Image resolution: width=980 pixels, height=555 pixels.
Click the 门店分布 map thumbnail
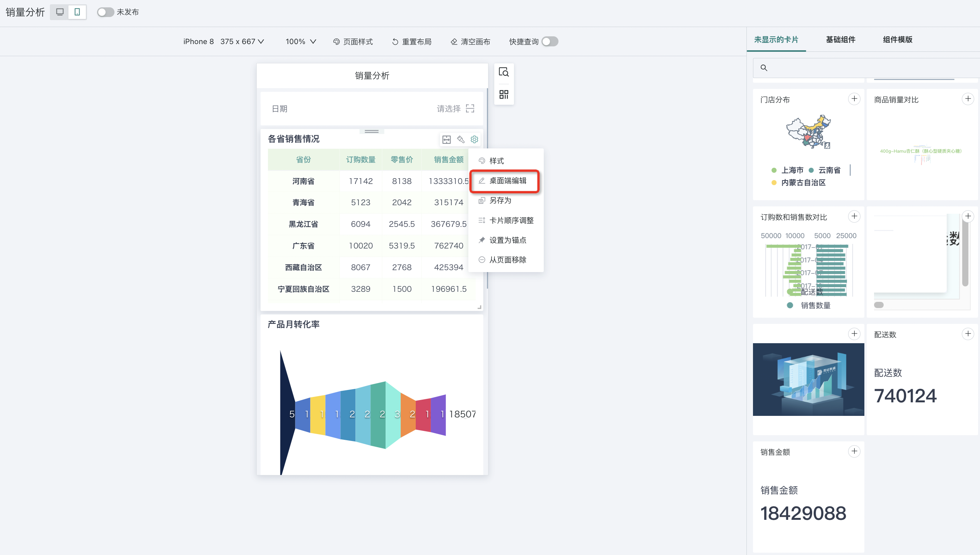click(808, 132)
